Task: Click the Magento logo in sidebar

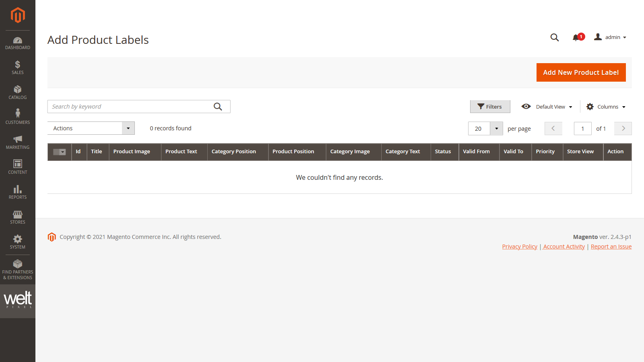Action: pyautogui.click(x=18, y=15)
